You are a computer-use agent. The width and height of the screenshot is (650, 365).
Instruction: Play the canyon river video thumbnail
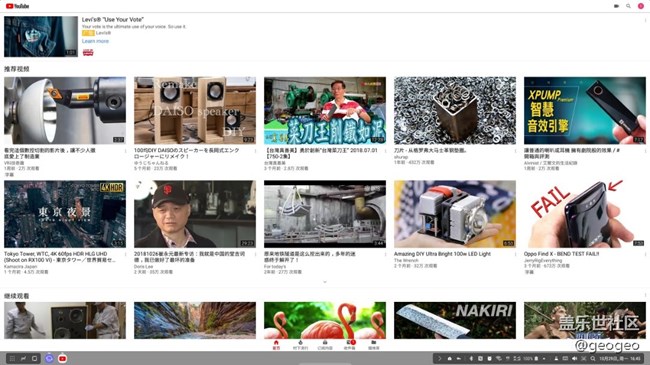pyautogui.click(x=195, y=320)
